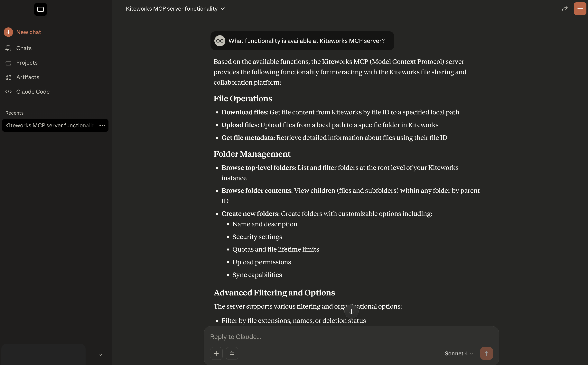Screen dimensions: 588x365
Task: Click the attachment plus button in the composer
Action: click(216, 353)
